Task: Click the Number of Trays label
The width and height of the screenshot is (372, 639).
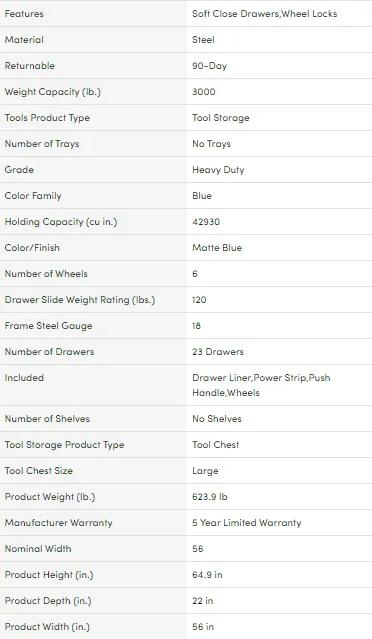Action: coord(42,144)
